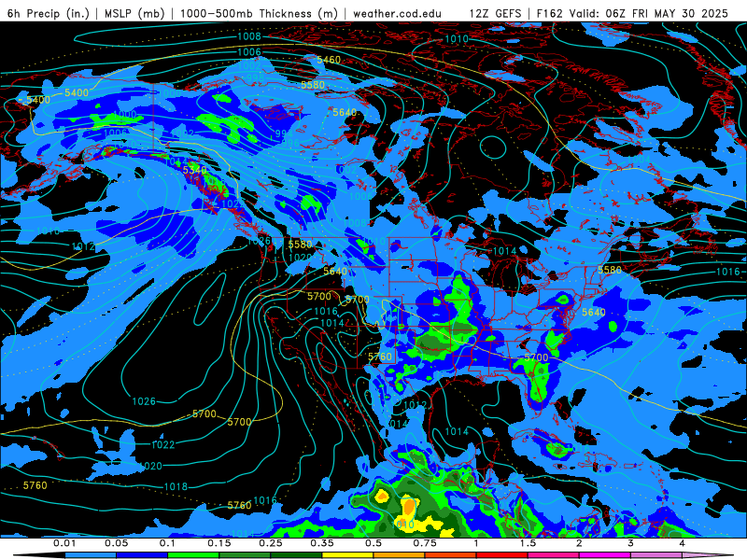Click the yellow-orange heavy precipitation maximum off Mexico
This screenshot has height=560, width=747.
click(x=409, y=507)
